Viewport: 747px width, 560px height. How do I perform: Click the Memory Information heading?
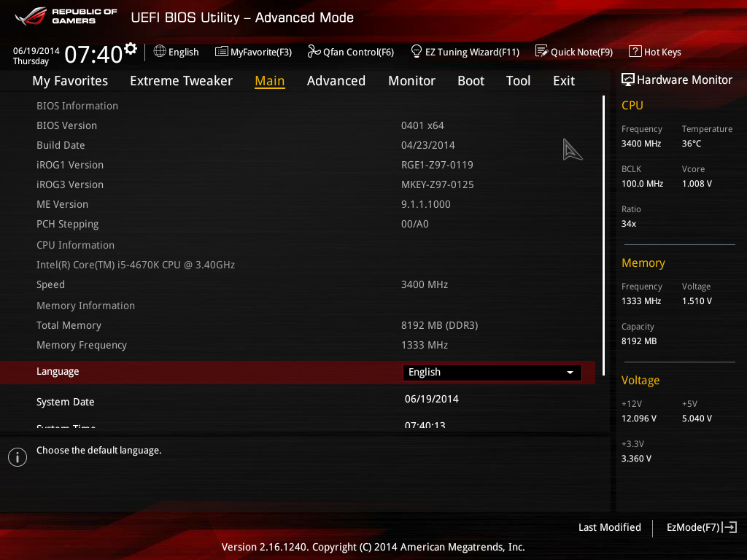[86, 306]
